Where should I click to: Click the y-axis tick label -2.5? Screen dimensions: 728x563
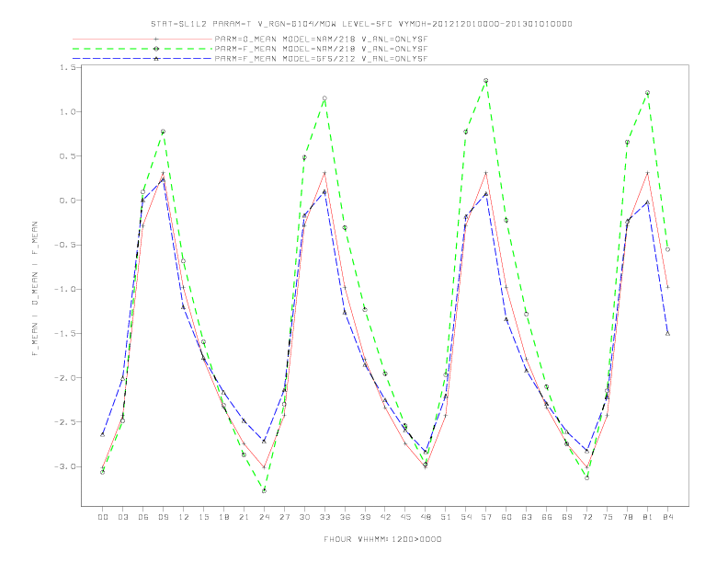point(65,421)
